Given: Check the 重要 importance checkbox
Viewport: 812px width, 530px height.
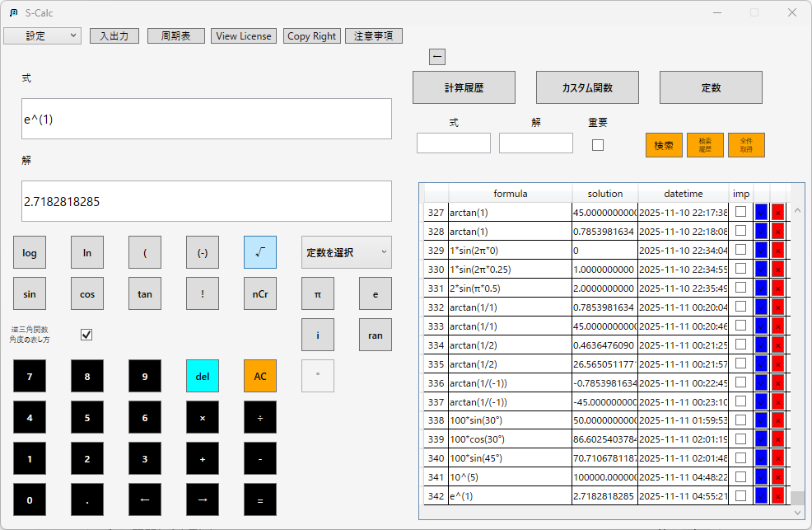Looking at the screenshot, I should (598, 144).
